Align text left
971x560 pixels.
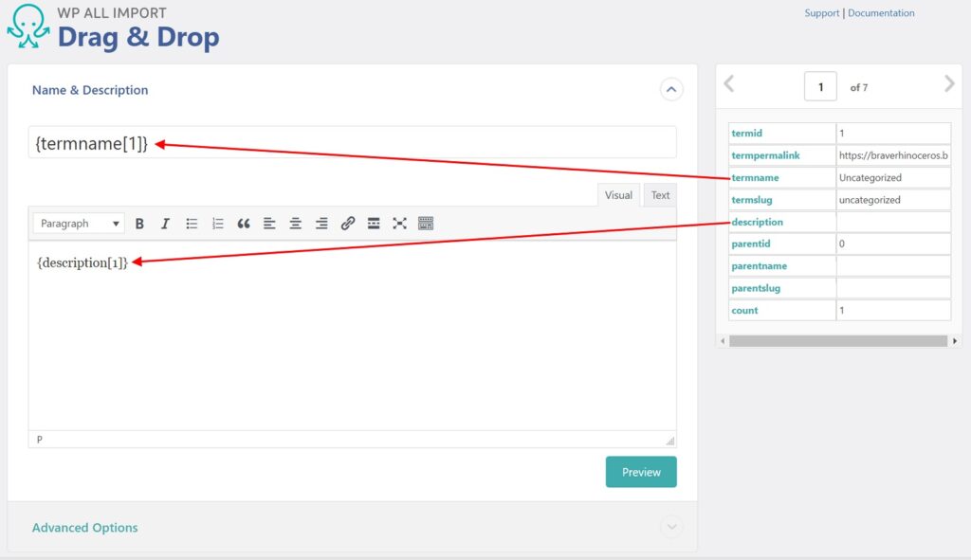click(269, 224)
